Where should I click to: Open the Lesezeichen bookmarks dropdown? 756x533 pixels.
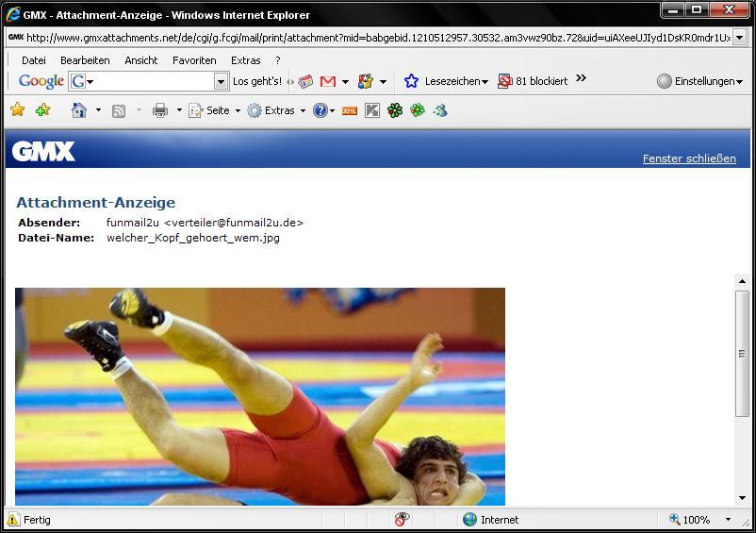[449, 82]
